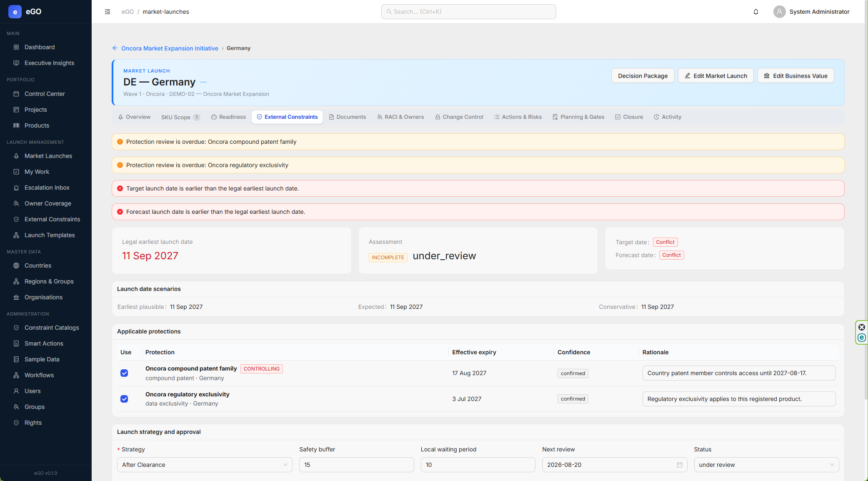The image size is (868, 481).
Task: Click the Smart Actions icon
Action: pos(16,343)
